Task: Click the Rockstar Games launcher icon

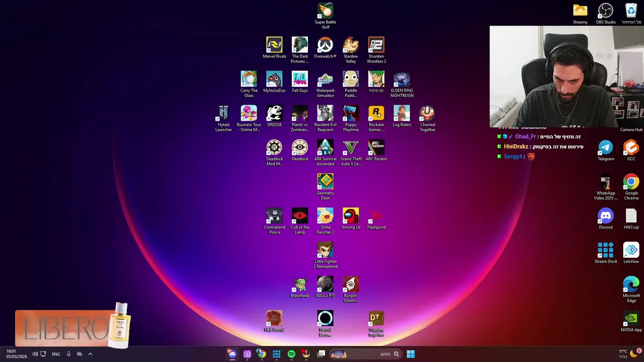Action: coord(376,118)
